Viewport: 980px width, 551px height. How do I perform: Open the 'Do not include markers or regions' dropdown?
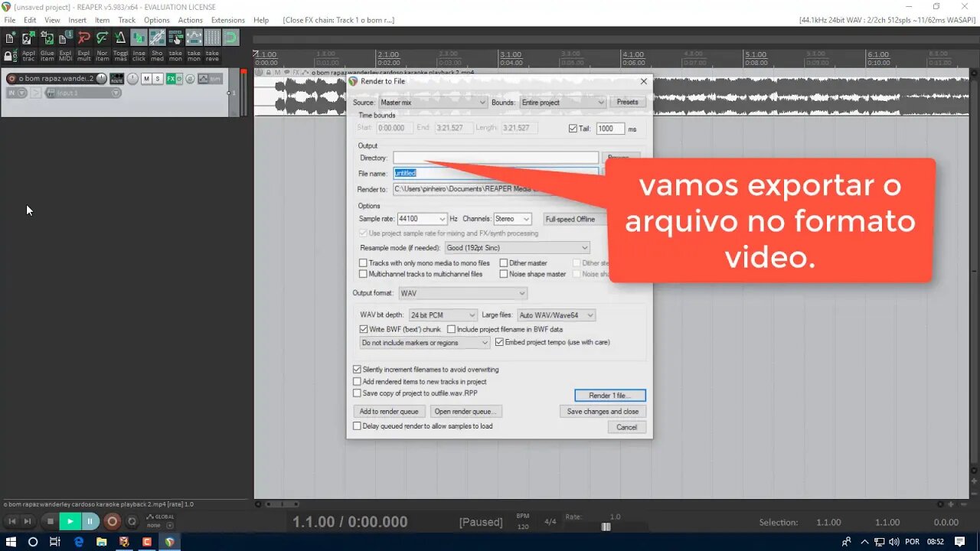[425, 343]
